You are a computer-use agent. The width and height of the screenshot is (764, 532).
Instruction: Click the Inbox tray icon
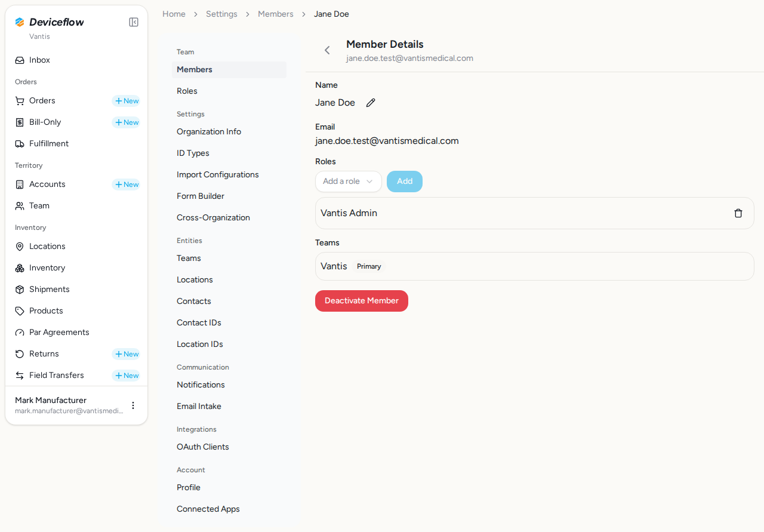[x=20, y=60]
